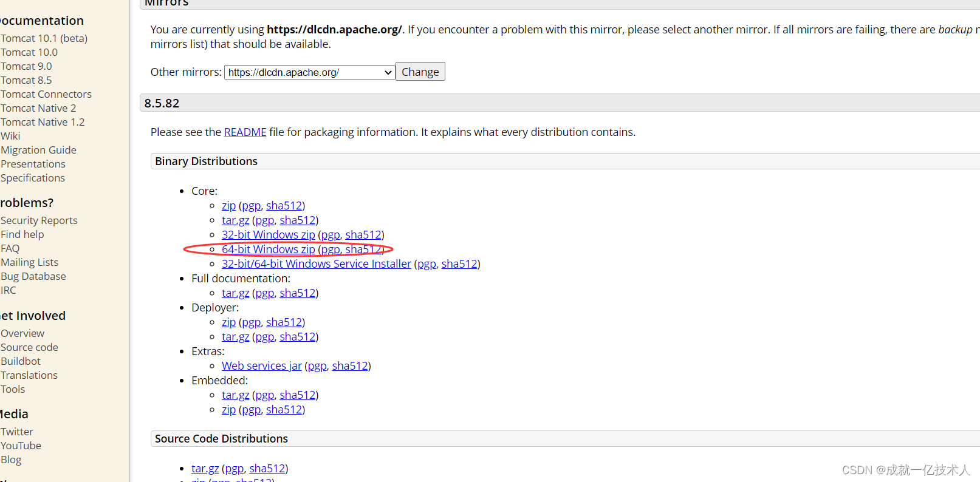Open sha512 checksum for Core zip
Image resolution: width=980 pixels, height=482 pixels.
coord(284,206)
